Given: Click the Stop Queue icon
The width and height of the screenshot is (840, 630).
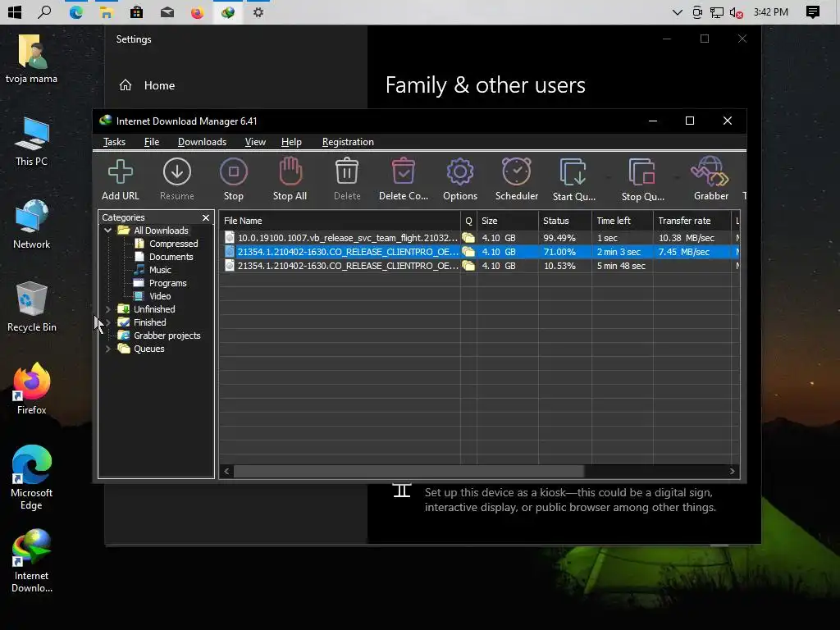Looking at the screenshot, I should pyautogui.click(x=642, y=179).
